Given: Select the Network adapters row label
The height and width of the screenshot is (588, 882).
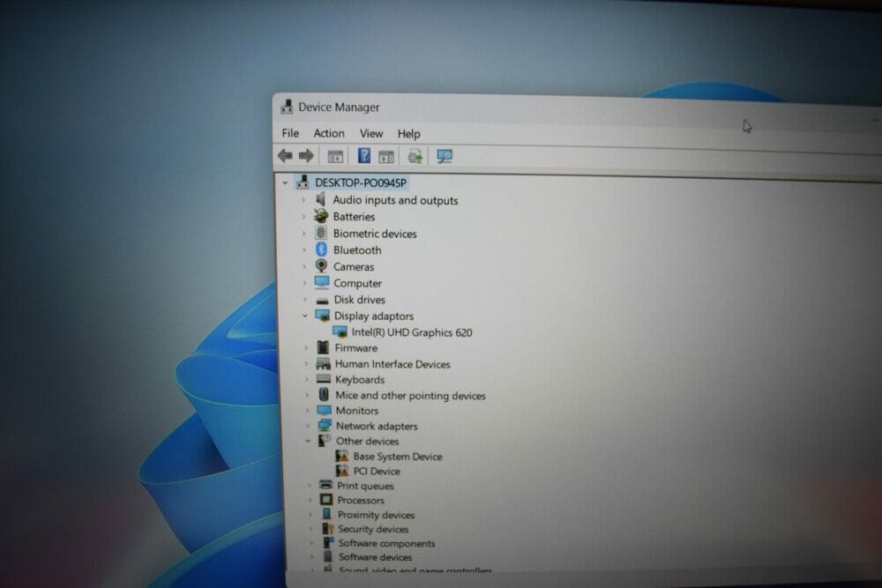Looking at the screenshot, I should click(377, 426).
